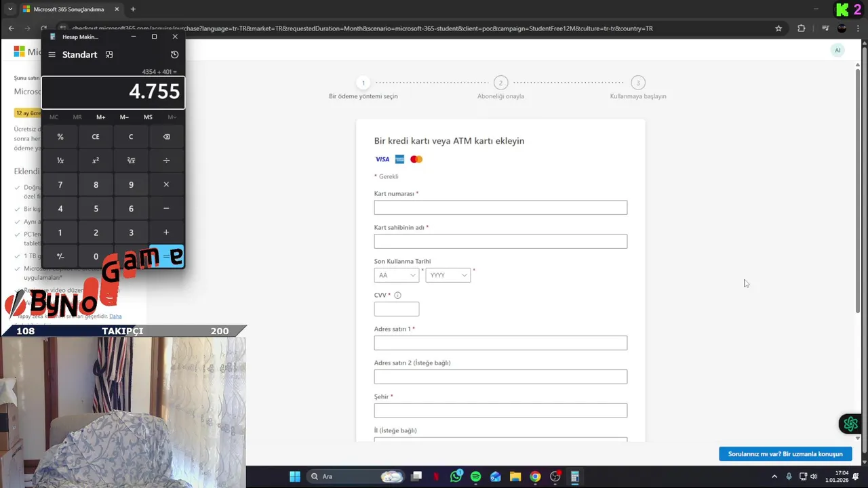Click the square root calculator key
Image resolution: width=868 pixels, height=488 pixels.
tap(131, 161)
